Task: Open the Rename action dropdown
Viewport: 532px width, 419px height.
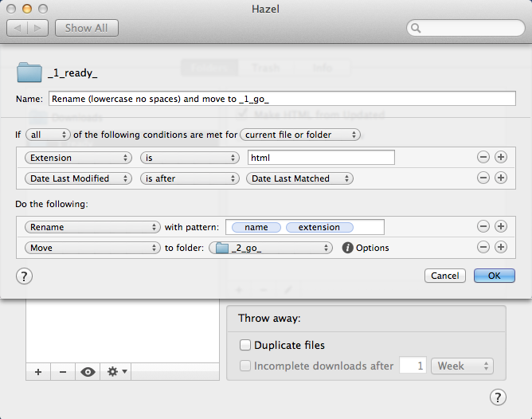Action: (x=92, y=227)
